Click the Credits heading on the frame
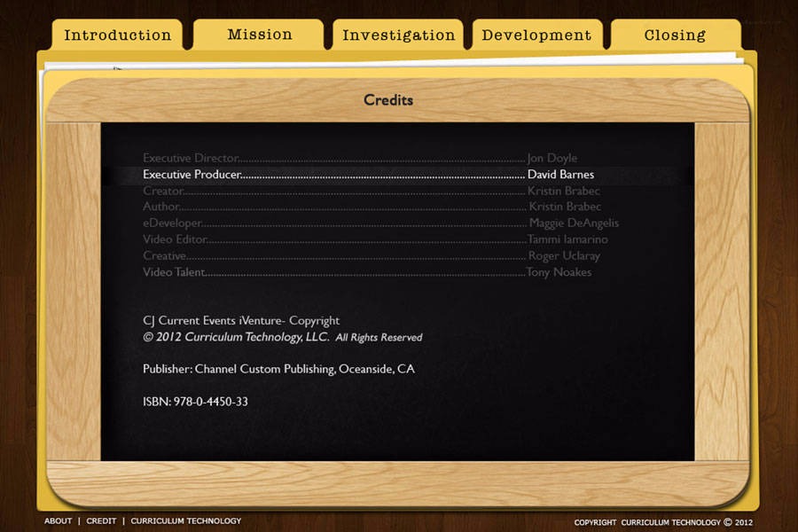798x532 pixels. 388,100
